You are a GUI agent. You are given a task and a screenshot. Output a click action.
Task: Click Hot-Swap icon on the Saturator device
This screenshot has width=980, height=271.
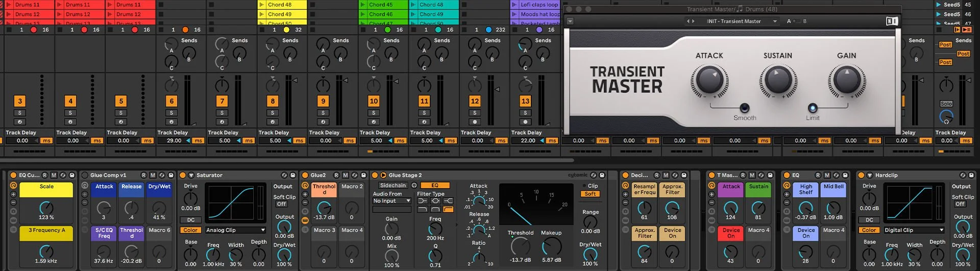pyautogui.click(x=284, y=175)
